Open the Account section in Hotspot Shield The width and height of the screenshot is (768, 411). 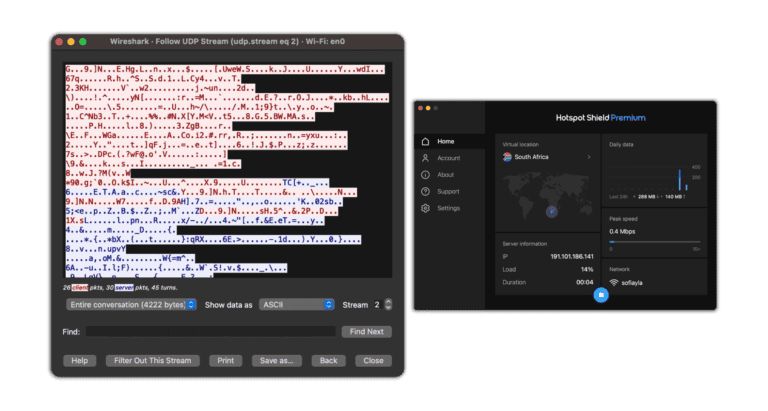pos(450,158)
